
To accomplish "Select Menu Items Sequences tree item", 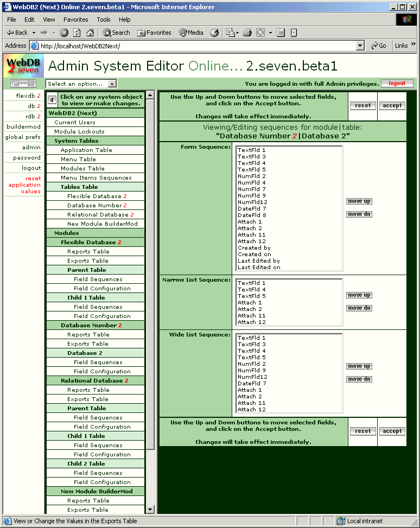I will [96, 177].
